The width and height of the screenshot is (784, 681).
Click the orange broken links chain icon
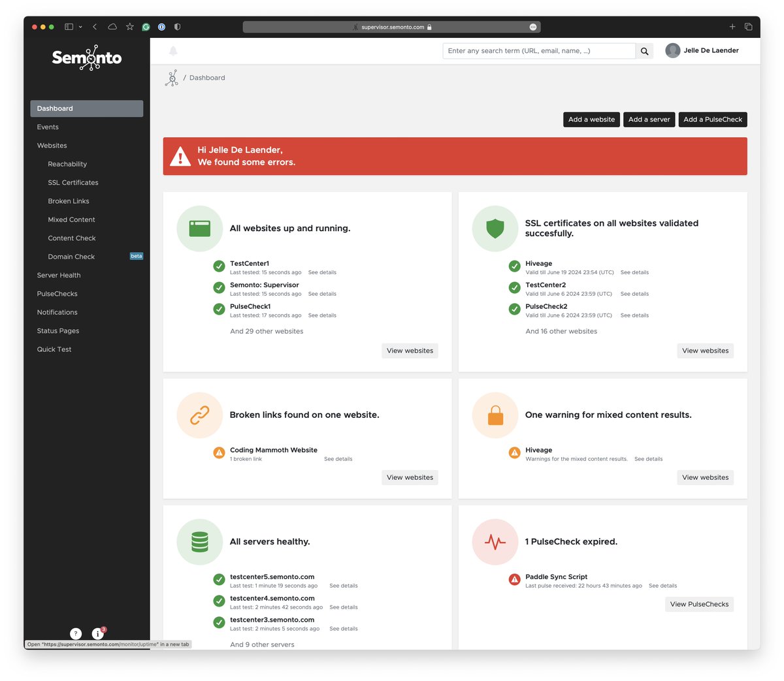[x=200, y=415]
